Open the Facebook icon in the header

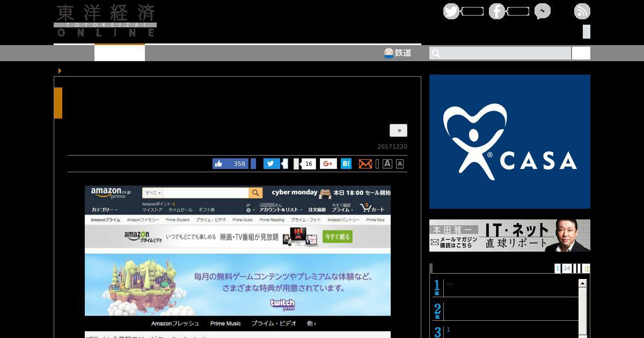497,11
